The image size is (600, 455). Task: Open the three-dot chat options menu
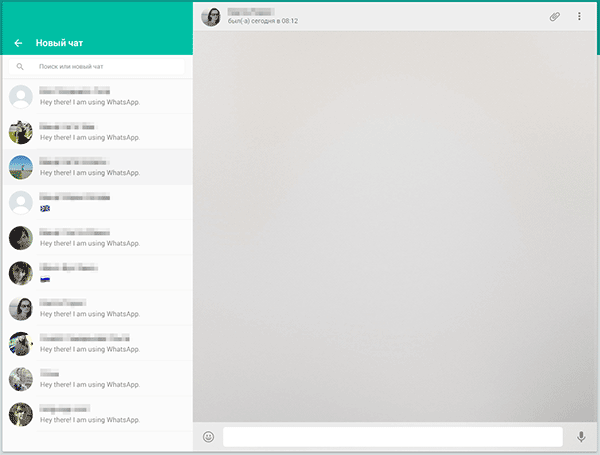tap(579, 16)
